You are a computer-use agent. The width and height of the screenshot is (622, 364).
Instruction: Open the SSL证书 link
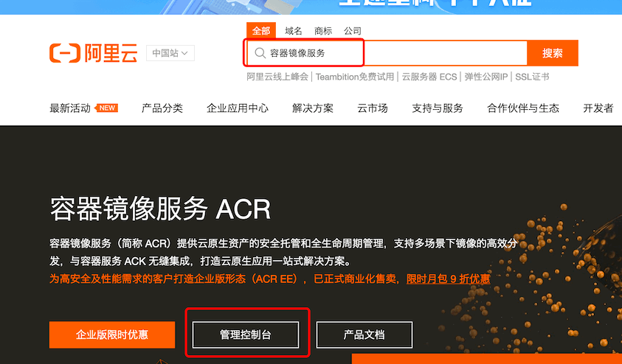pos(532,77)
